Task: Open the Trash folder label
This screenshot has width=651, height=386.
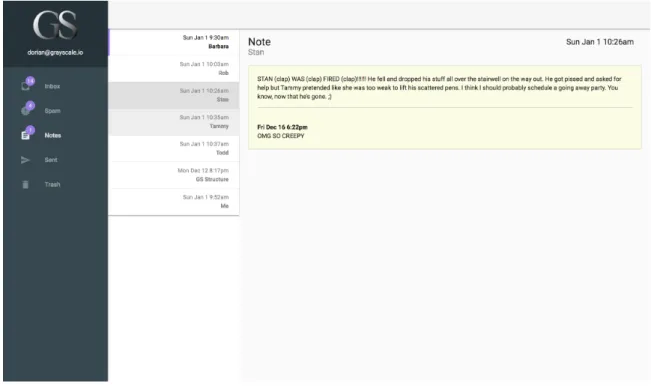Action: pos(52,184)
